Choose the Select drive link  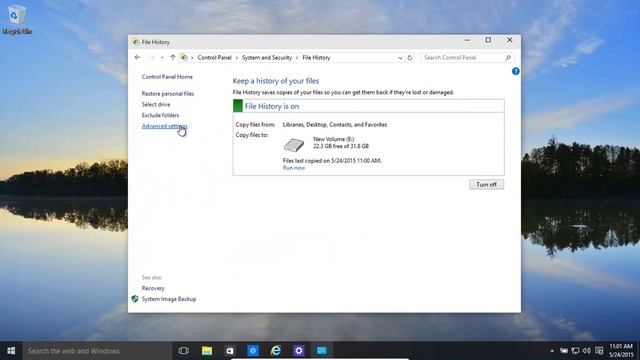156,104
